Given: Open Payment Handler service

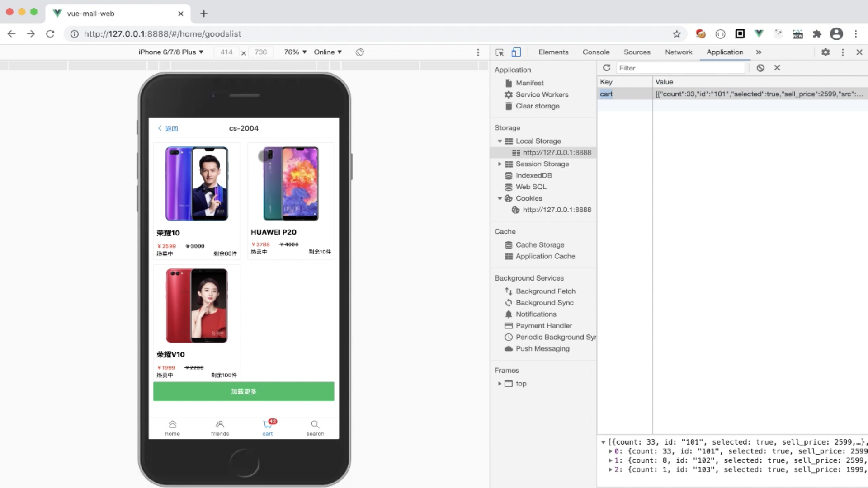Looking at the screenshot, I should click(543, 326).
